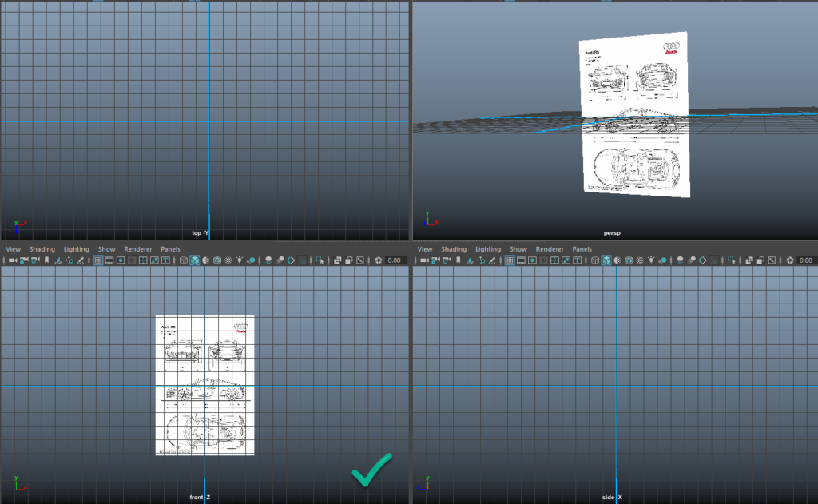Image resolution: width=818 pixels, height=504 pixels.
Task: Click Multisample Anti-aliasing in front view toolbar
Action: (x=291, y=260)
